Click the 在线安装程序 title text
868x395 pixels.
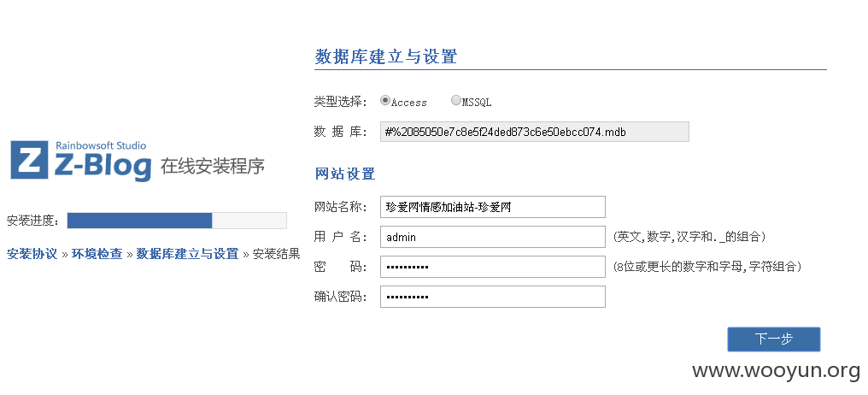(x=213, y=166)
